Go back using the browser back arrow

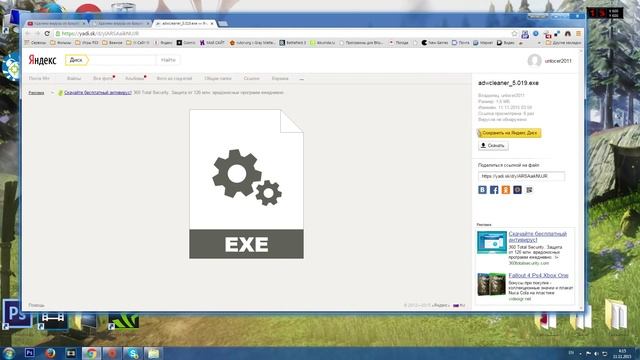[x=28, y=33]
